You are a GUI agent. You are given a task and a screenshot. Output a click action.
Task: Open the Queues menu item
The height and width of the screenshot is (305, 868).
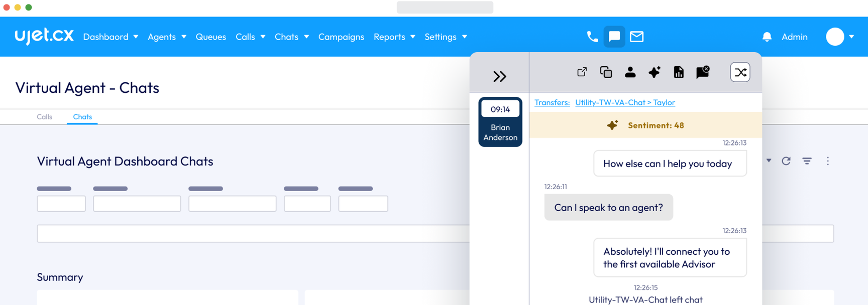[x=210, y=37]
